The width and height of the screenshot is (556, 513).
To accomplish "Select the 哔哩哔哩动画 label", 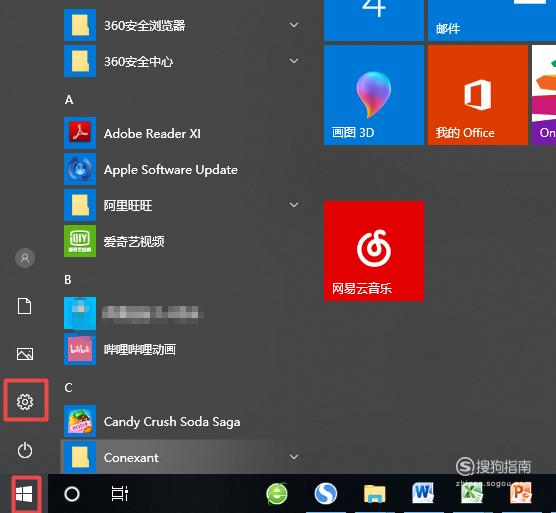I will (x=140, y=350).
